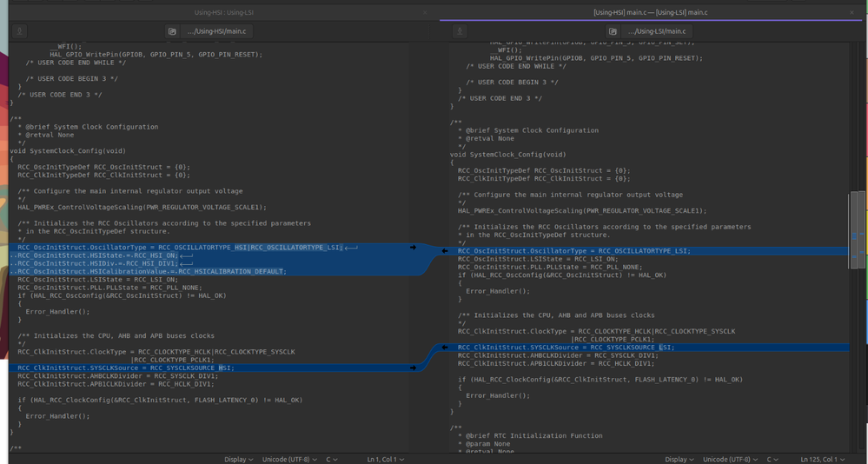Screen dimensions: 868x464
Task: Click the HAL_PWREx_ControlVoltageScaling line in the left pane
Action: tap(142, 207)
